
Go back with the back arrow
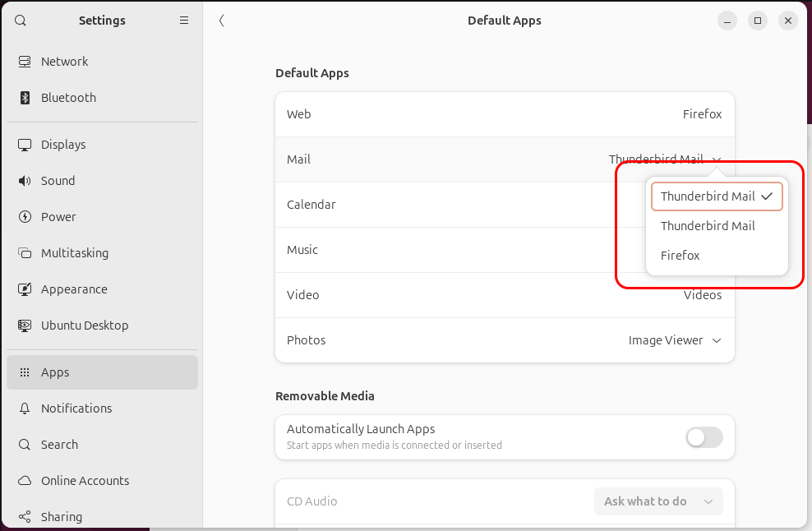tap(222, 21)
